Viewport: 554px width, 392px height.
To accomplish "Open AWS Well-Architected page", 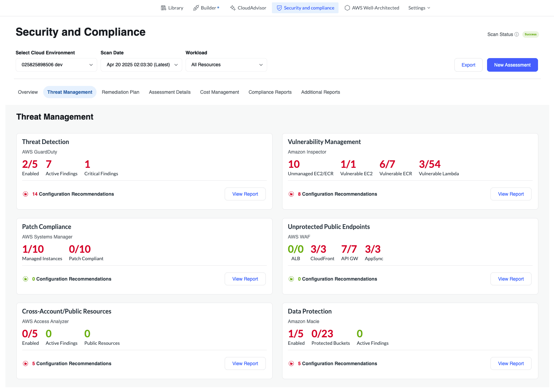I will pyautogui.click(x=372, y=8).
